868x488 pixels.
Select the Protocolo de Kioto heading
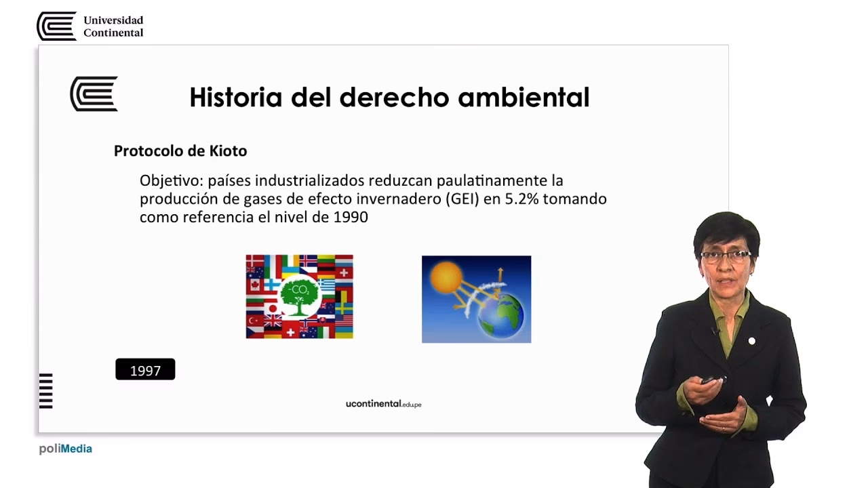tap(180, 150)
